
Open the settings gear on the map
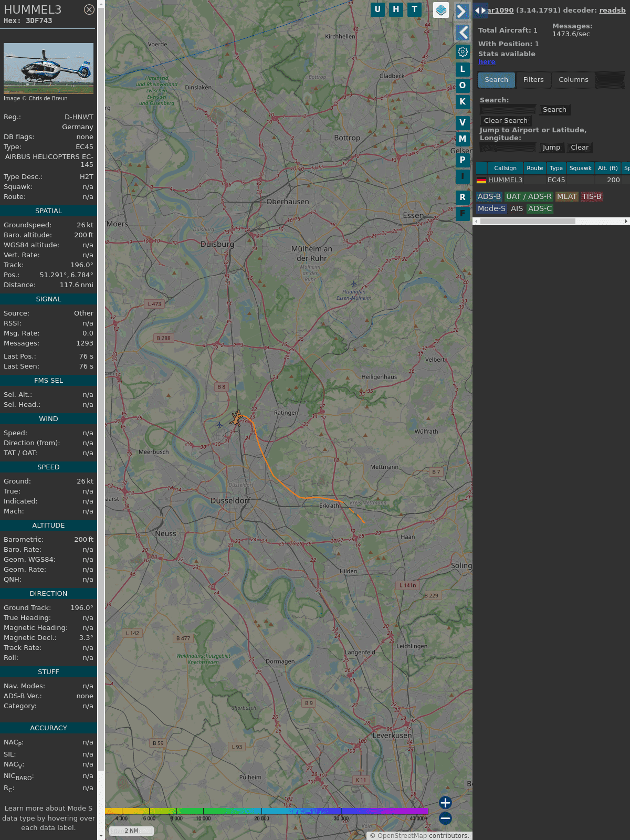click(x=463, y=51)
